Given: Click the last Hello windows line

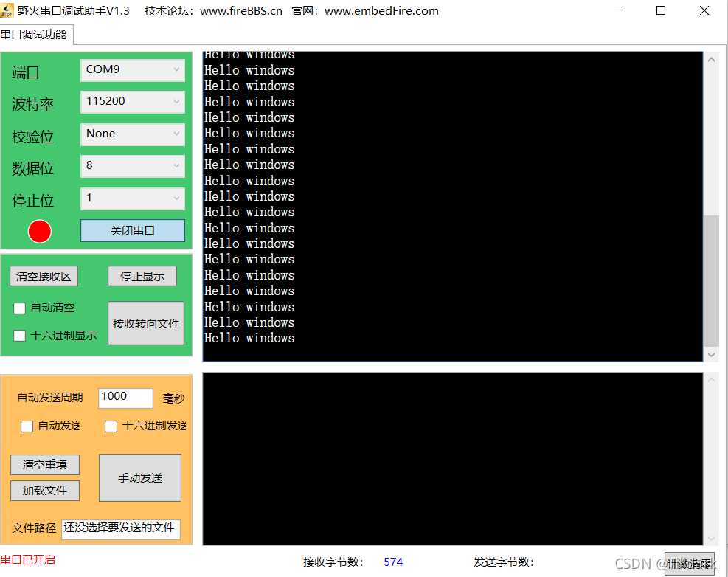Looking at the screenshot, I should click(x=249, y=338).
